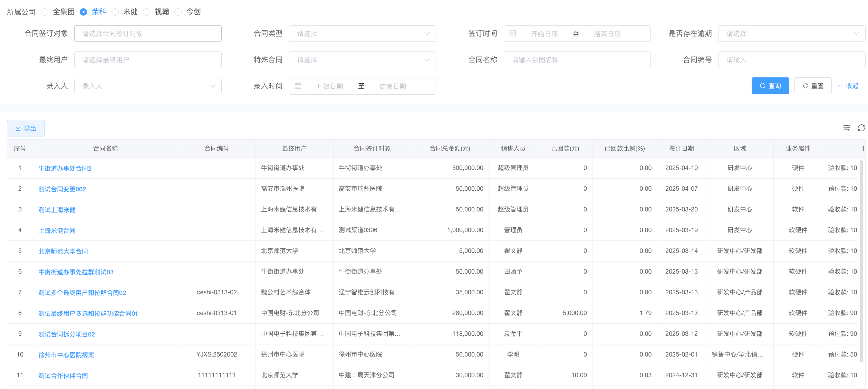Click the table column settings icon

847,128
